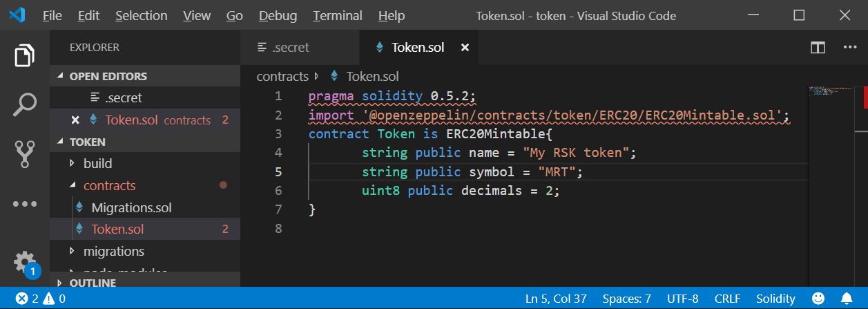Change end of line sequence CRLF

coord(727,299)
